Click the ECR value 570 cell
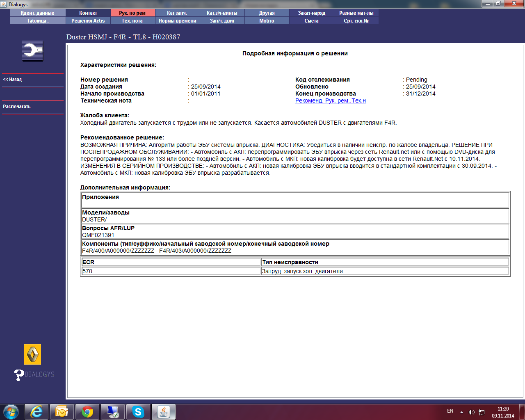This screenshot has width=525, height=420. click(171, 271)
